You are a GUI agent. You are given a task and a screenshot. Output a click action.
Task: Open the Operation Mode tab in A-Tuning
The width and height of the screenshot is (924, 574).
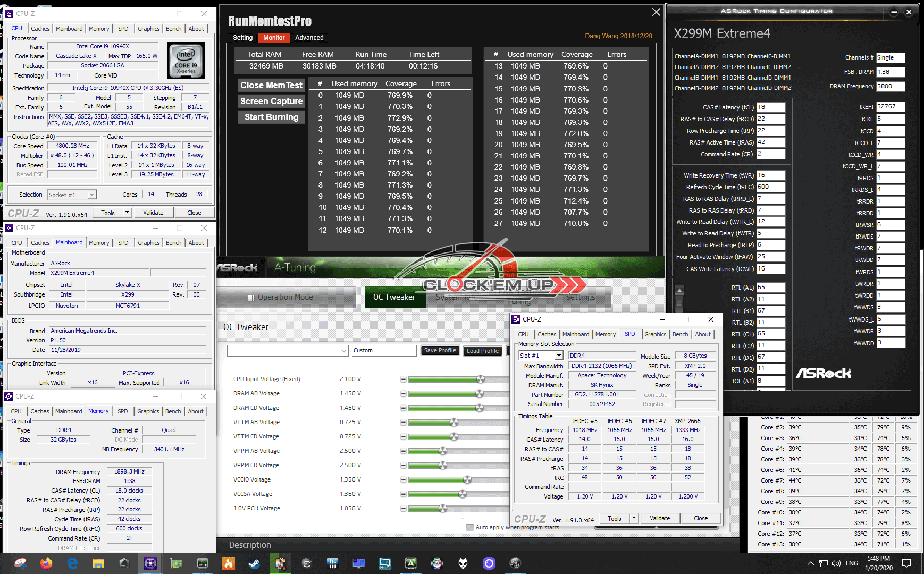click(x=286, y=297)
